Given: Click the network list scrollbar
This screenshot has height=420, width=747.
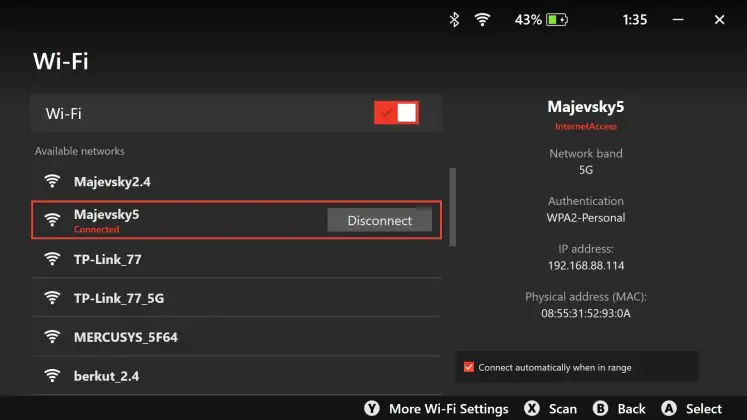Looking at the screenshot, I should (x=453, y=207).
